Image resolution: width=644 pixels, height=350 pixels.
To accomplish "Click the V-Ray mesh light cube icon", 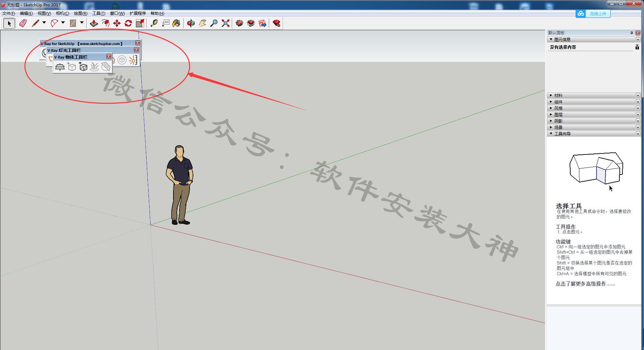I will click(x=122, y=60).
